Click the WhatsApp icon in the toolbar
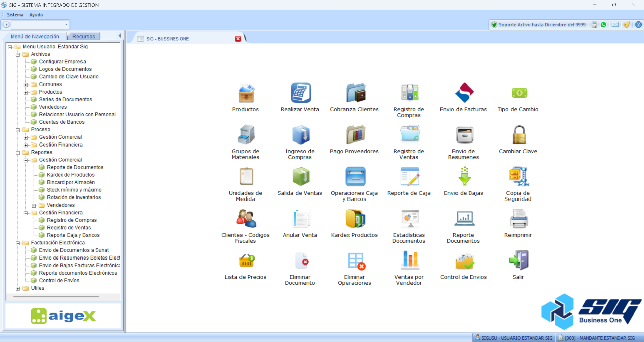 click(604, 25)
